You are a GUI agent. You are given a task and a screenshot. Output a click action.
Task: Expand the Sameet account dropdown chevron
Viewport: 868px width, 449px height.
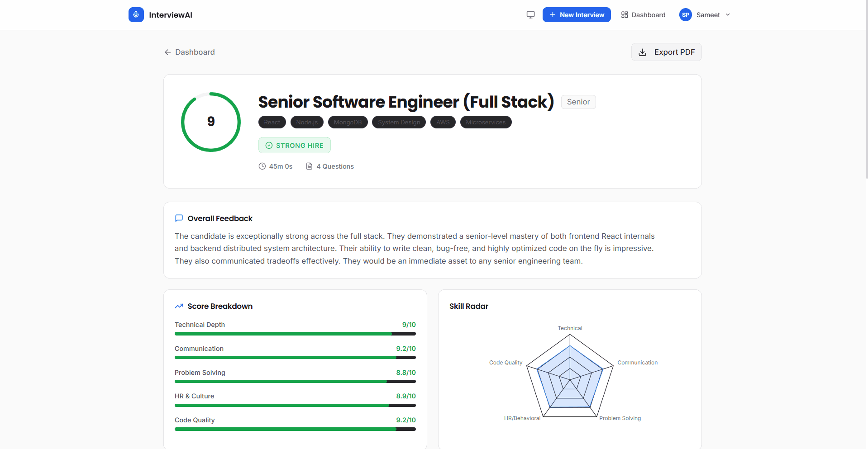[728, 15]
